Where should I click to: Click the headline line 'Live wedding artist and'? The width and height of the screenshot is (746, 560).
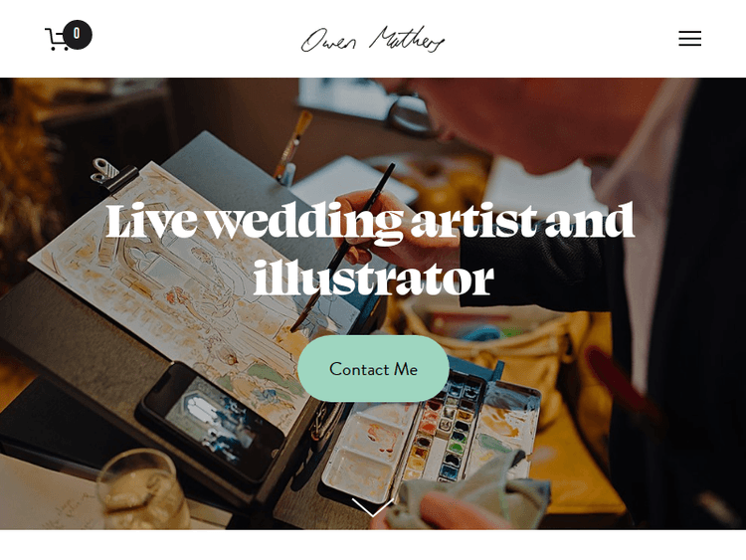click(x=370, y=220)
